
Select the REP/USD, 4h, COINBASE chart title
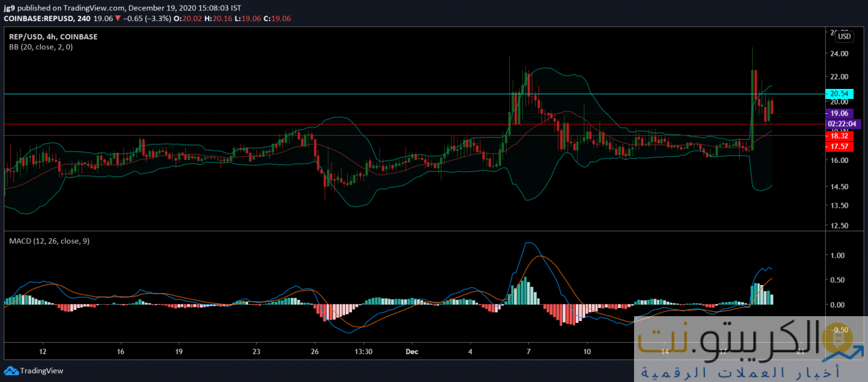(53, 37)
